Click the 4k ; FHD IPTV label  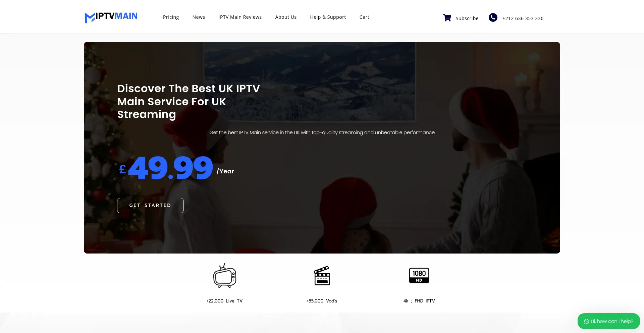click(x=419, y=301)
